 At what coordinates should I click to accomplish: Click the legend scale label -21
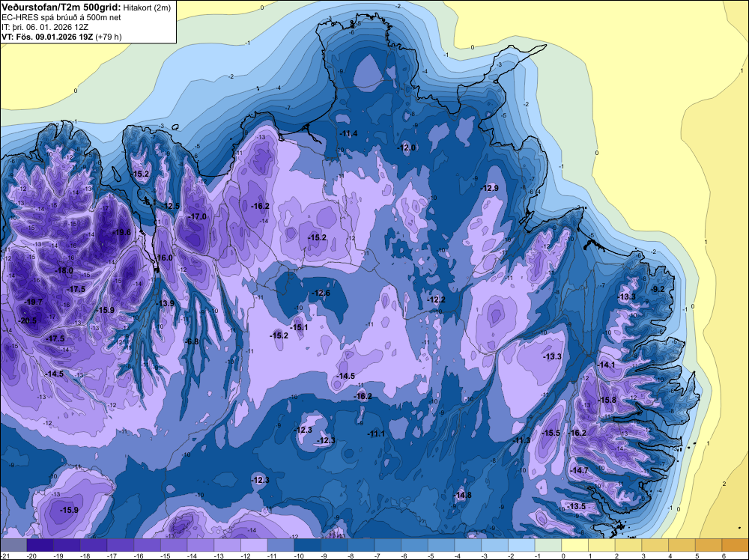click(x=4, y=556)
